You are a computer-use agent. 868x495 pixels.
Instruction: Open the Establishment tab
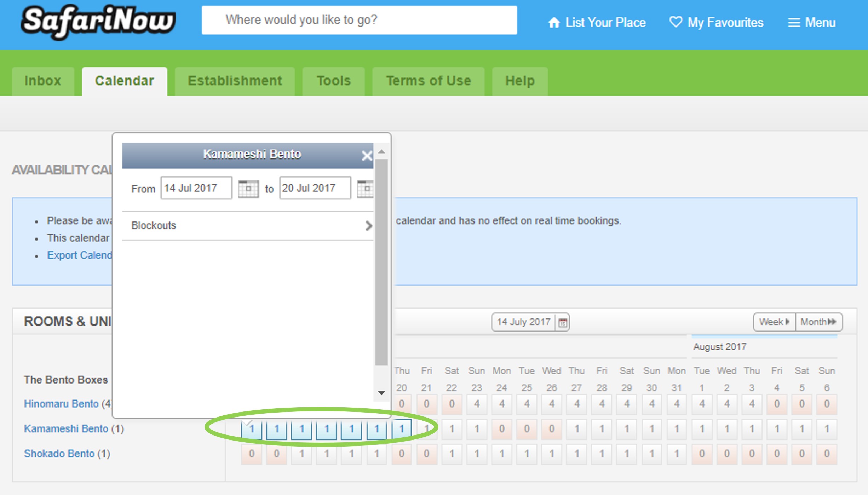(x=235, y=81)
